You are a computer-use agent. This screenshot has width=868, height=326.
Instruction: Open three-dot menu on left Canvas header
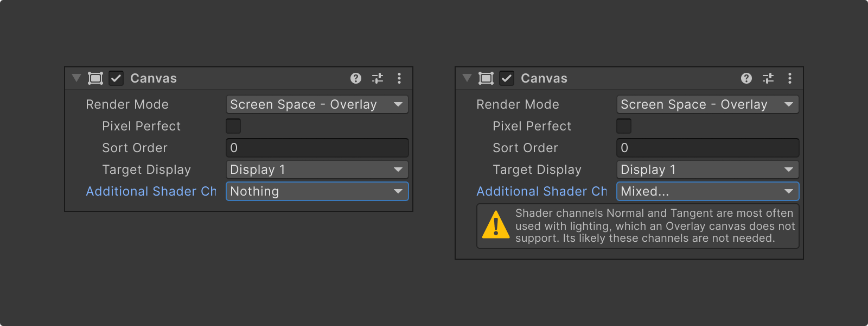399,78
